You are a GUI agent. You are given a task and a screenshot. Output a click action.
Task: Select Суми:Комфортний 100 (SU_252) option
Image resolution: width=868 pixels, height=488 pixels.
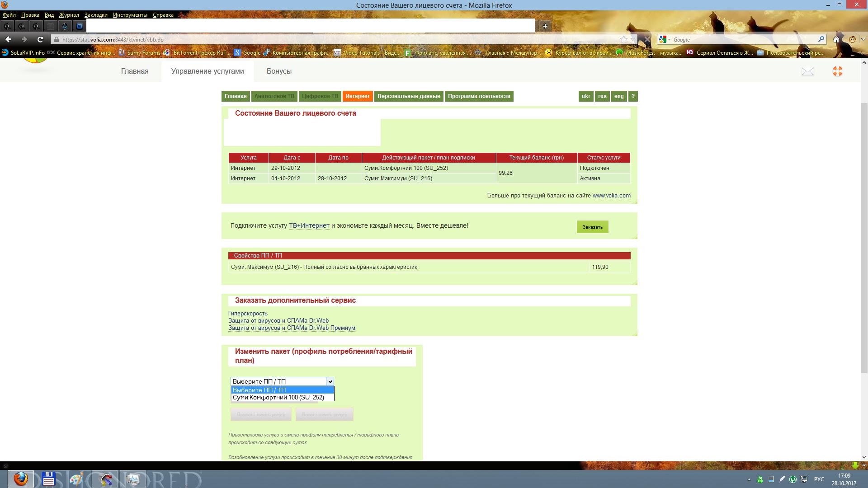pyautogui.click(x=278, y=398)
